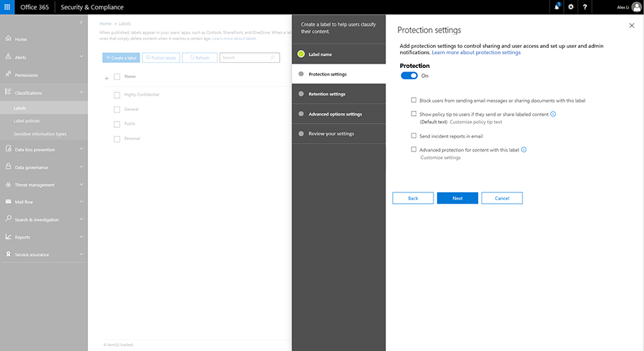644x351 pixels.
Task: Click Customize policy tip text
Action: 476,122
